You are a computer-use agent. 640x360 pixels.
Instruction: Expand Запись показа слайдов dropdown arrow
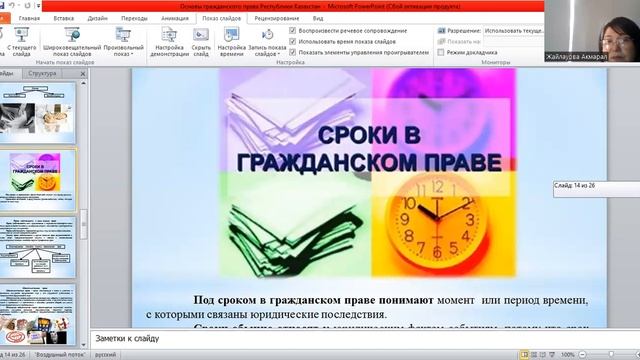click(278, 54)
